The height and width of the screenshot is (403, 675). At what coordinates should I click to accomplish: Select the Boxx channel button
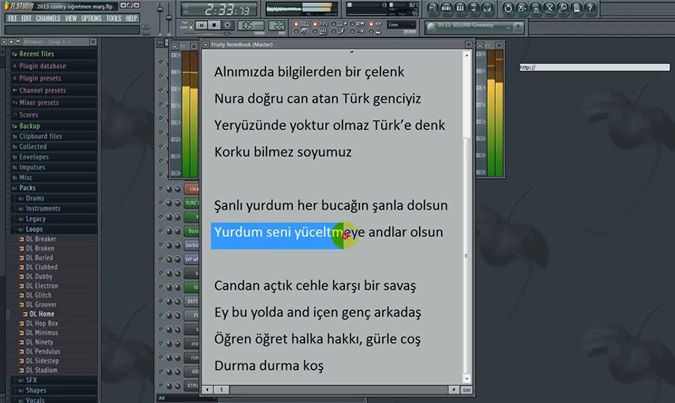(x=192, y=231)
